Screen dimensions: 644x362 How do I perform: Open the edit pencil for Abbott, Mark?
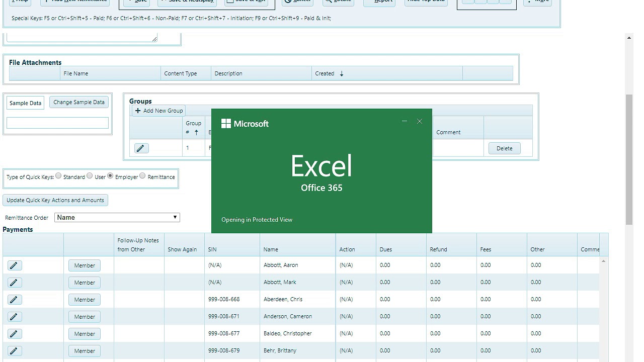[x=14, y=283]
